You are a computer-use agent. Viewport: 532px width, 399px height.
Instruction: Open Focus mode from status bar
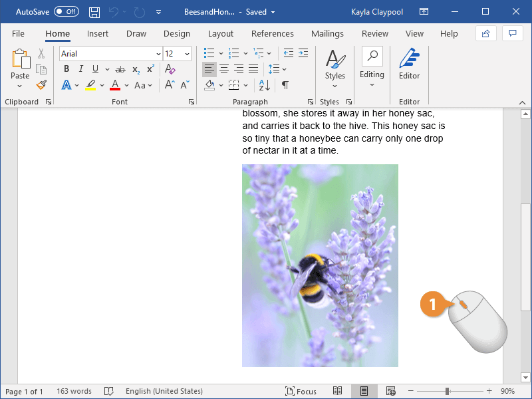coord(301,391)
